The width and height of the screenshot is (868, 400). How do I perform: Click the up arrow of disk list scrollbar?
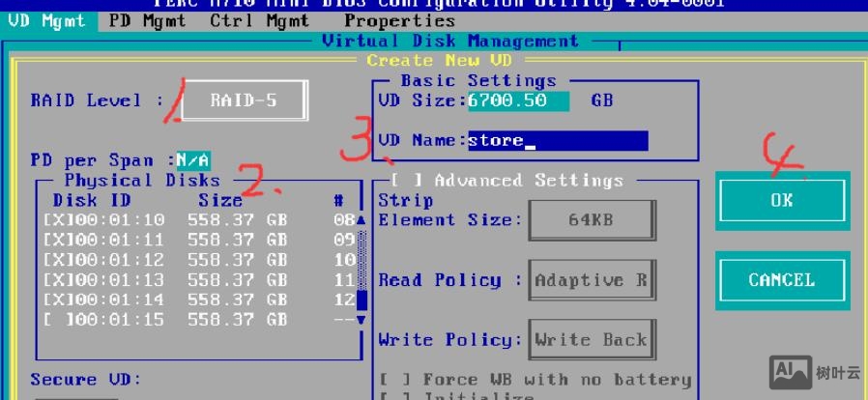coord(362,220)
